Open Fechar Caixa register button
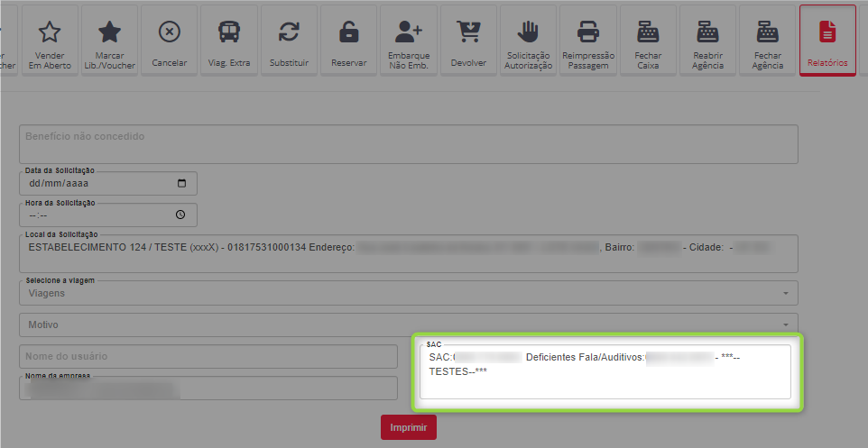 648,41
